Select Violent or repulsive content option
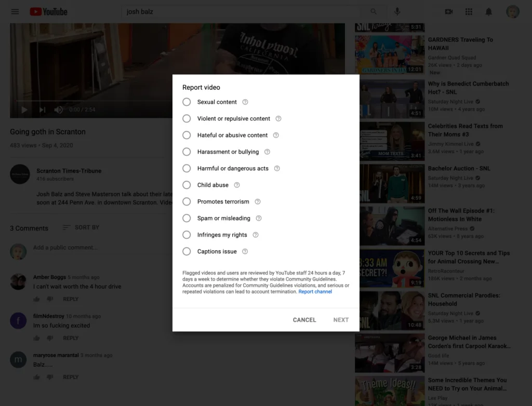This screenshot has height=406, width=532. pyautogui.click(x=187, y=119)
